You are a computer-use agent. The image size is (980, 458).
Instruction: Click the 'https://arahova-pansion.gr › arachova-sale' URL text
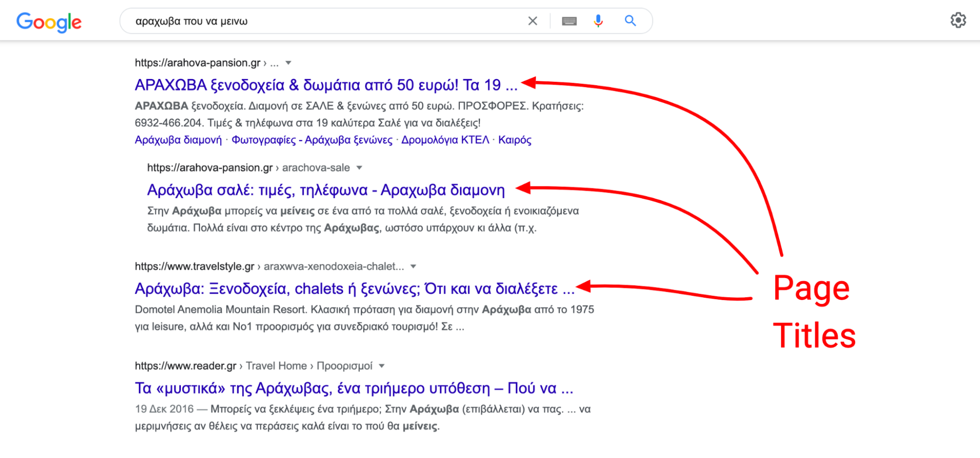click(x=249, y=168)
